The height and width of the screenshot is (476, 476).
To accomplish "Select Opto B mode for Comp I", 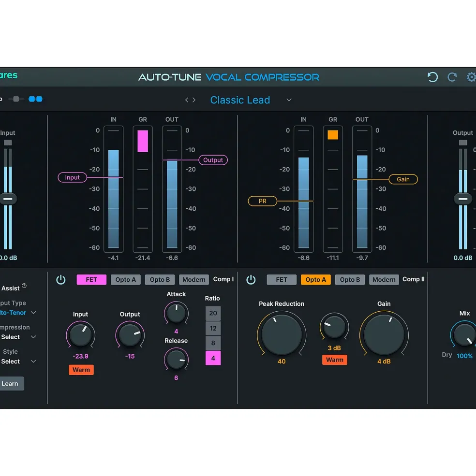I will click(160, 280).
